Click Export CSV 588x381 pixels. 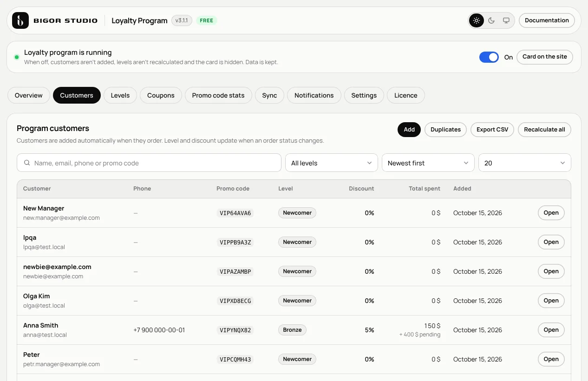492,130
